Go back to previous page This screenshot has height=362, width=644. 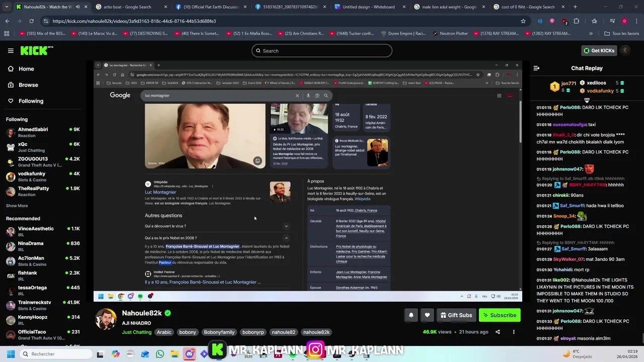tap(7, 21)
